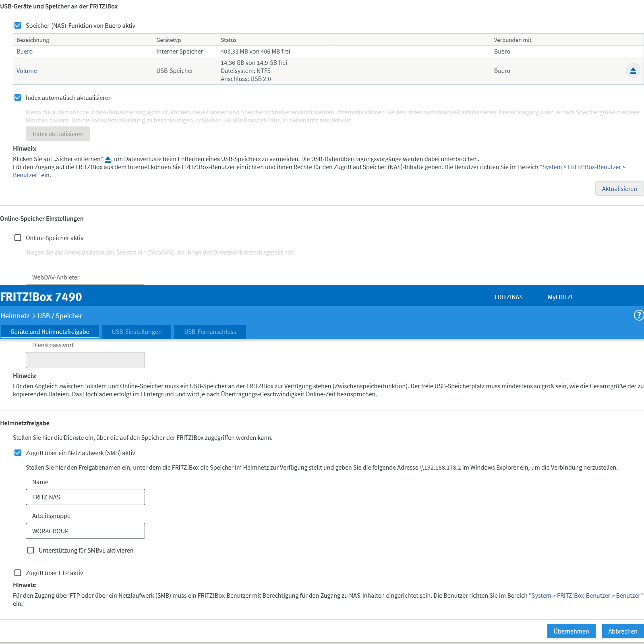Open the USB-Einstellungen tab

tap(137, 331)
